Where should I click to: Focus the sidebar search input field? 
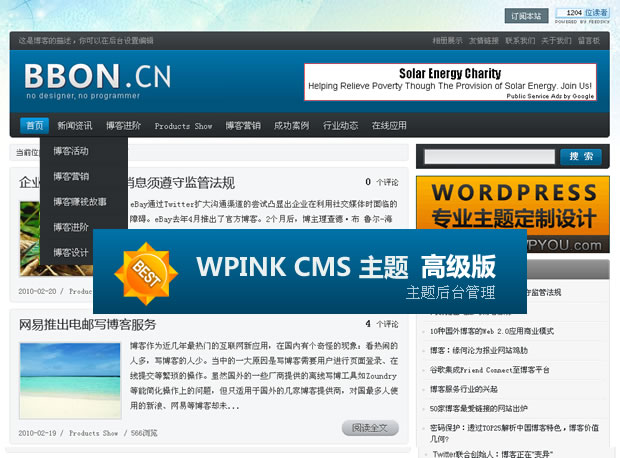point(490,157)
